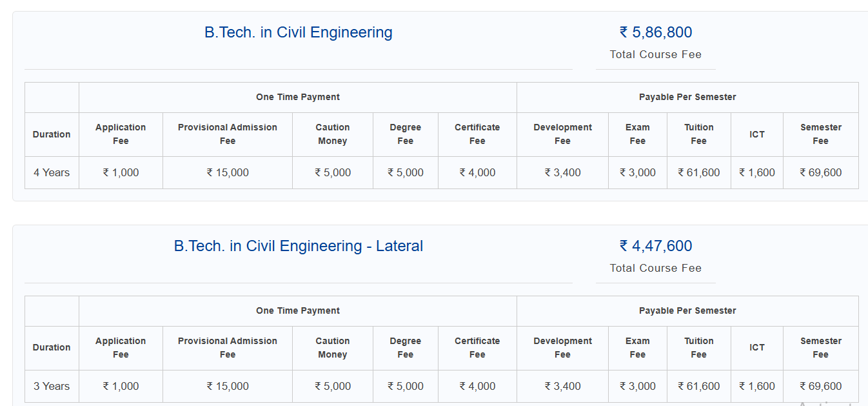
Task: Click Total Course Fee label under ₹ 5,86,800
Action: coord(655,54)
